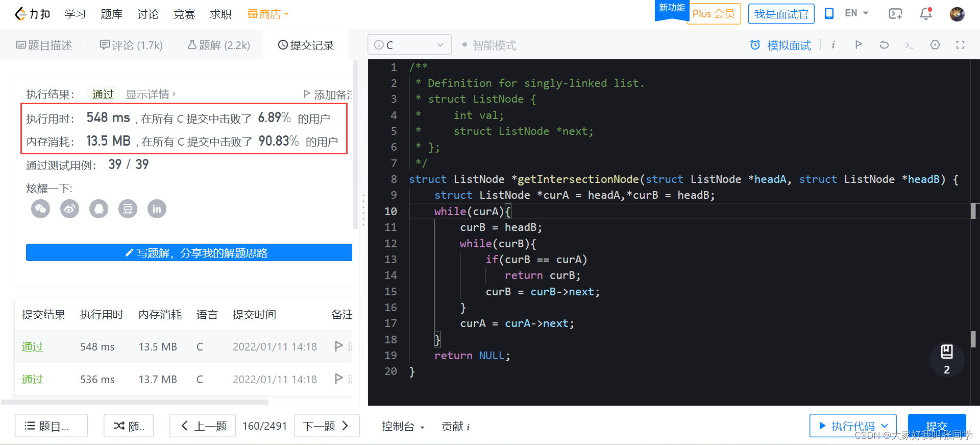Click the flag icon in 536 ms row
The width and height of the screenshot is (980, 445).
338,379
